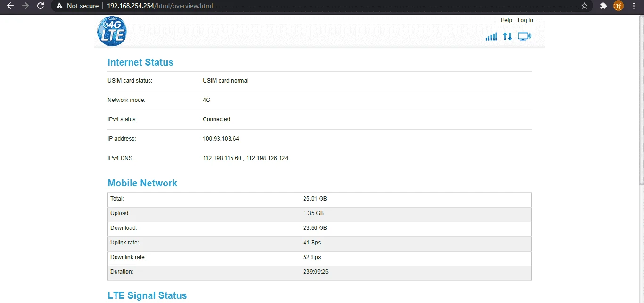This screenshot has width=644, height=303.
Task: Click the LTE Signal Status heading
Action: (147, 295)
